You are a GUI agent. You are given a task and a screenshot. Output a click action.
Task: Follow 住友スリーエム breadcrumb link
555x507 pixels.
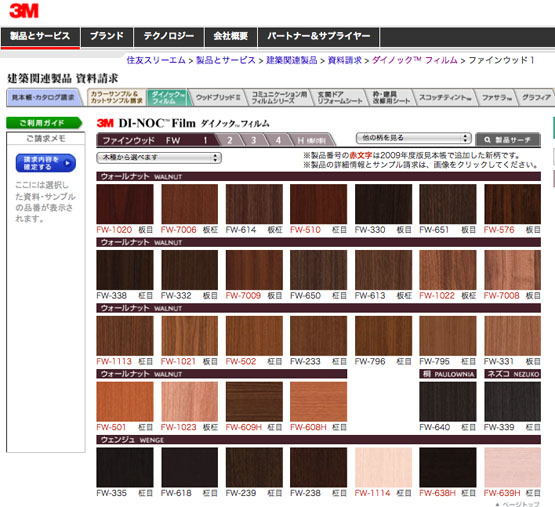pyautogui.click(x=156, y=60)
